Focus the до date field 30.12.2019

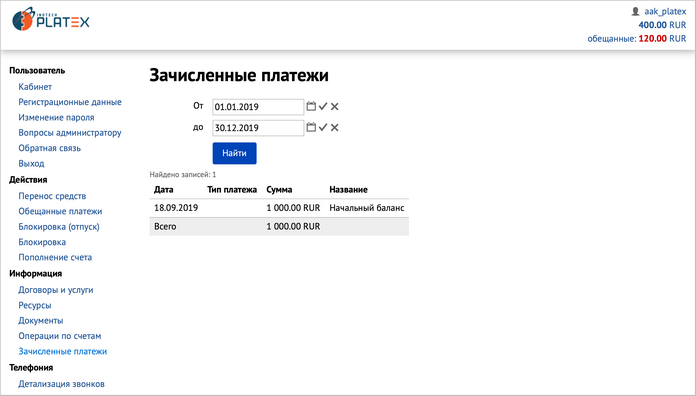pos(258,128)
